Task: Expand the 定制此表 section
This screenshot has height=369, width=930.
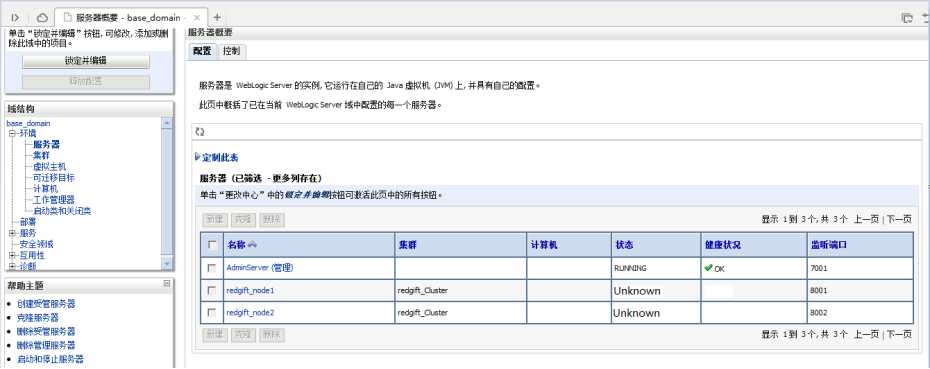Action: coord(216,157)
